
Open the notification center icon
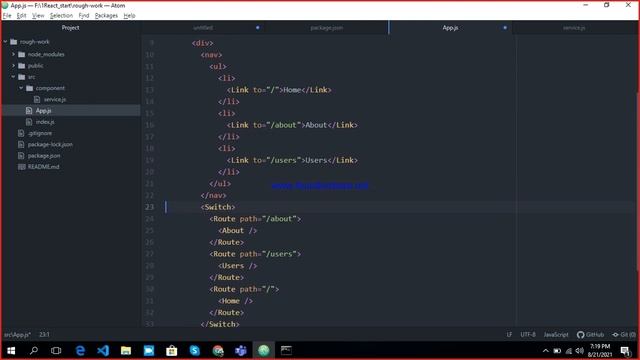(625, 351)
